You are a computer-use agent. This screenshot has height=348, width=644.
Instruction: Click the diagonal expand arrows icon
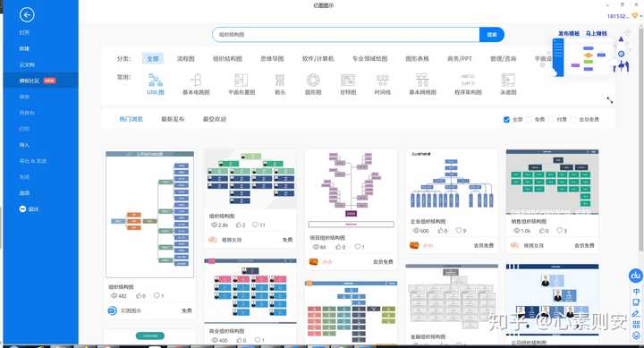click(x=610, y=100)
